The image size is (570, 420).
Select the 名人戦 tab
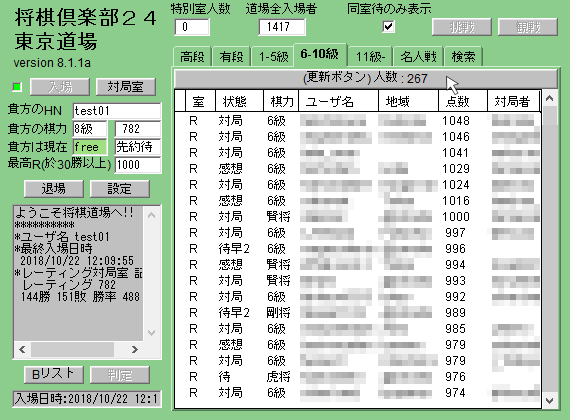tap(418, 57)
